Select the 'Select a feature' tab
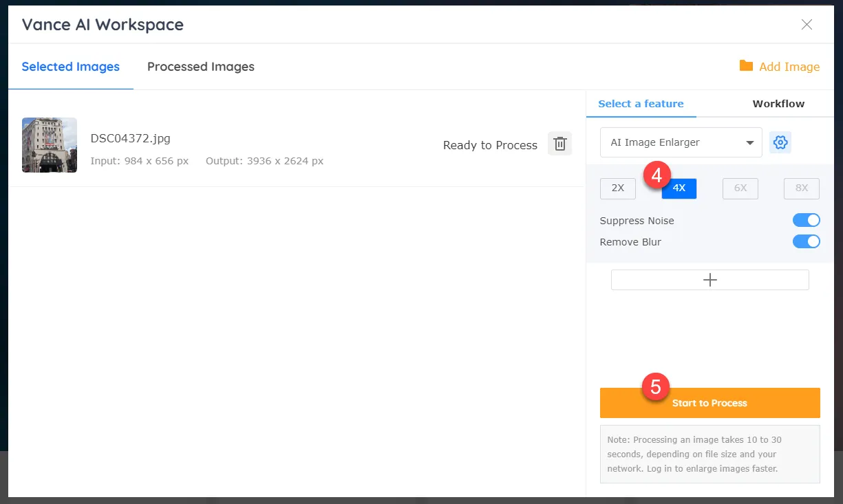 [x=640, y=104]
